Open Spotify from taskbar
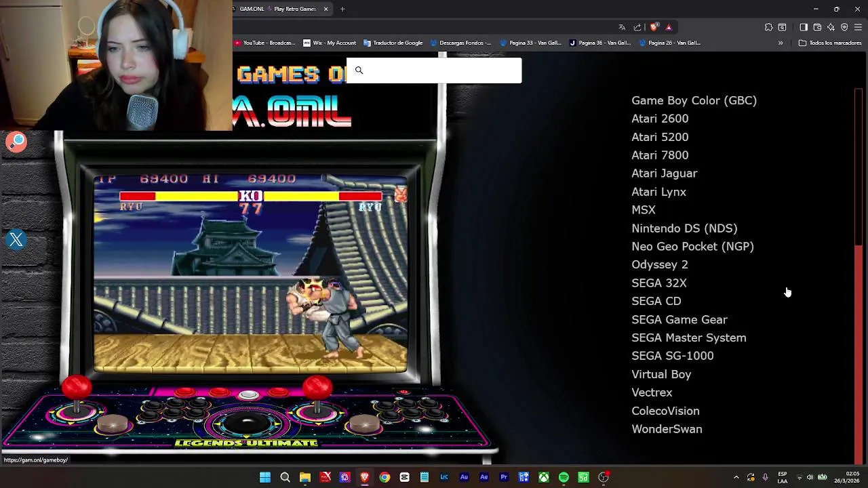Viewport: 868px width, 488px height. (564, 477)
